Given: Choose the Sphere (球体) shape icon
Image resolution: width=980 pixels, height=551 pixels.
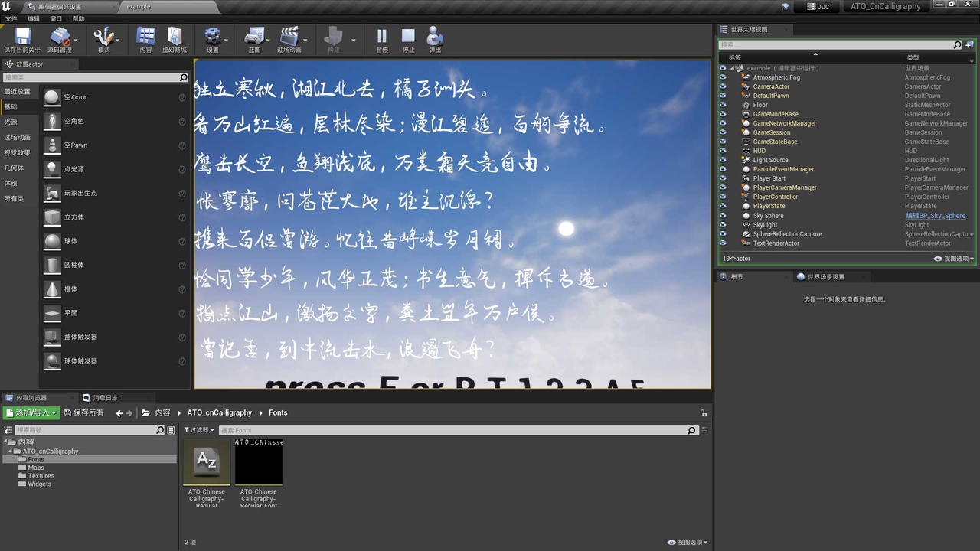Looking at the screenshot, I should (52, 241).
